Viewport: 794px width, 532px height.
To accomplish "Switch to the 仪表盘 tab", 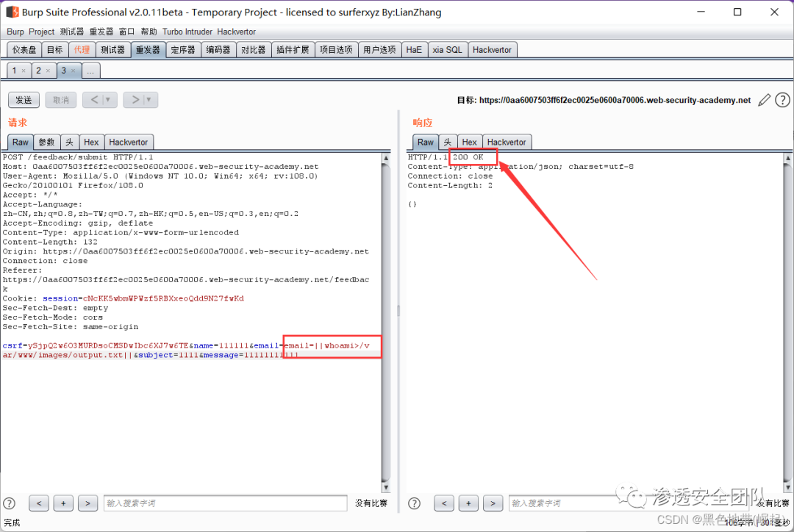I will click(x=24, y=50).
